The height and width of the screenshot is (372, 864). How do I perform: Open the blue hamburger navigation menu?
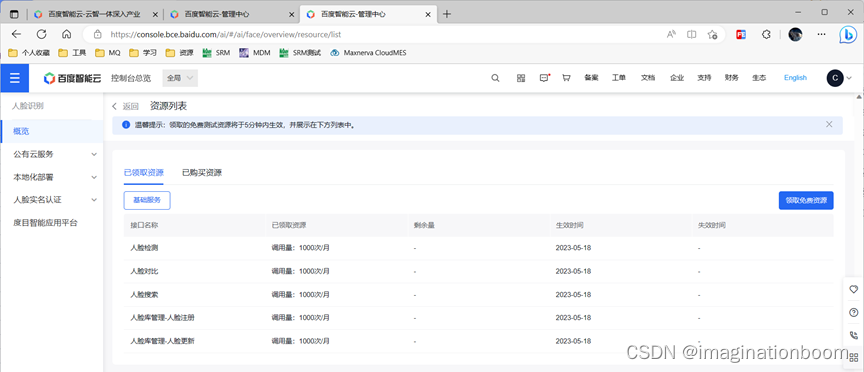(x=14, y=78)
